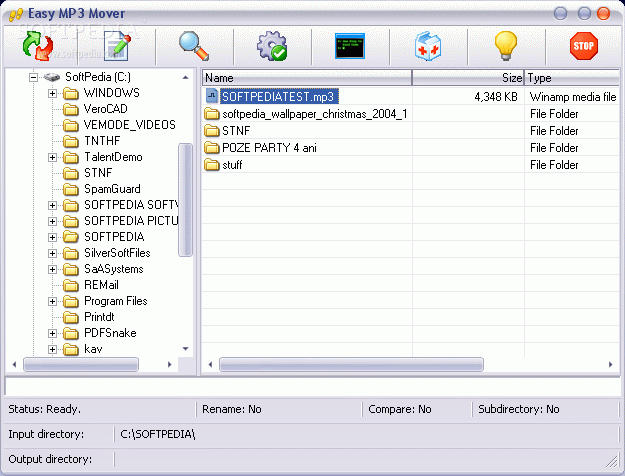Click file list horizontal scroll right arrow

610,364
